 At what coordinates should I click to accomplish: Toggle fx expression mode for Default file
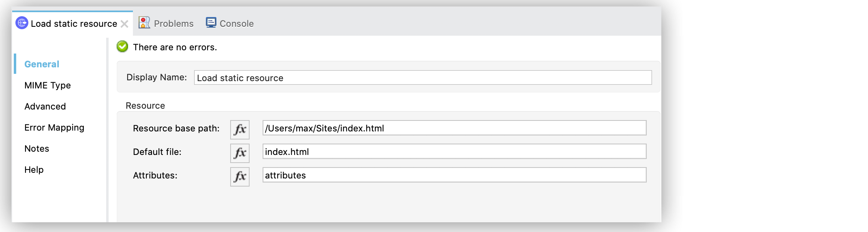(x=240, y=153)
